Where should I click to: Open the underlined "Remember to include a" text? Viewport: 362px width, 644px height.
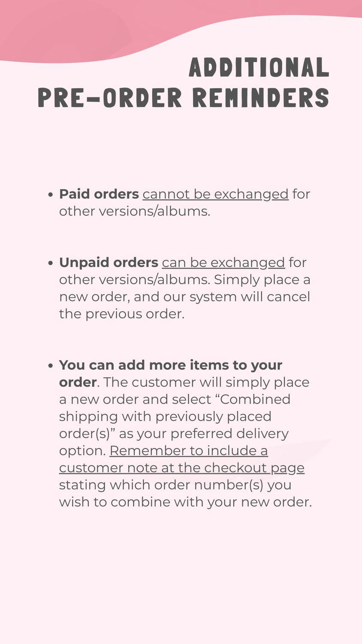189,450
